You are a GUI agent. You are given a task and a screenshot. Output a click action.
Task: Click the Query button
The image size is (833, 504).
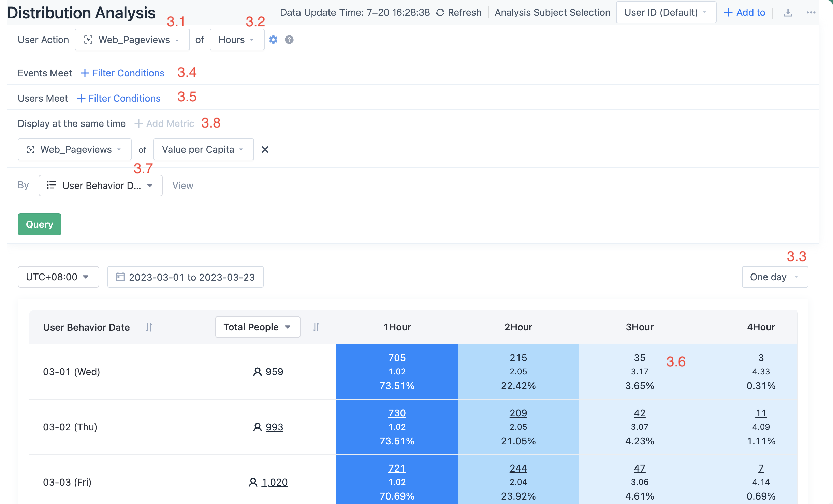[39, 224]
